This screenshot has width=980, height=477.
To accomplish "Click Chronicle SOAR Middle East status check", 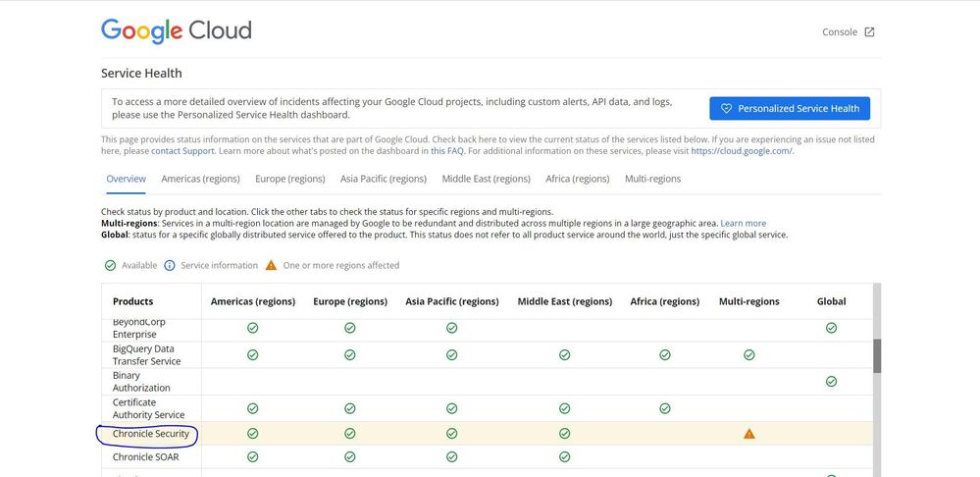I will pyautogui.click(x=564, y=457).
